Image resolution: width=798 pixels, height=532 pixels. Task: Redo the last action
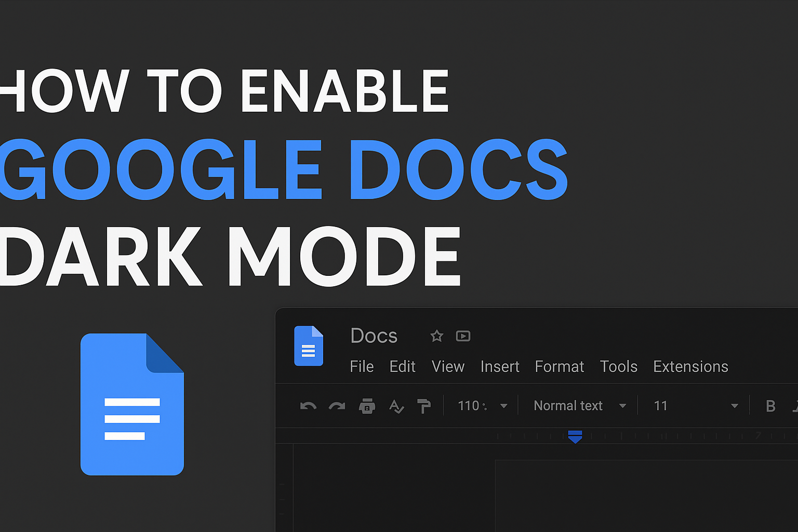click(x=337, y=406)
